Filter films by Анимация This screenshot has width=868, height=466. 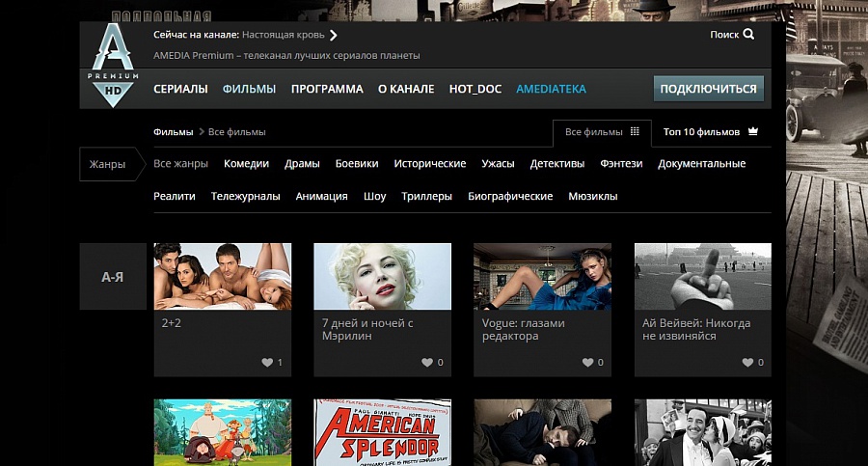click(x=321, y=196)
